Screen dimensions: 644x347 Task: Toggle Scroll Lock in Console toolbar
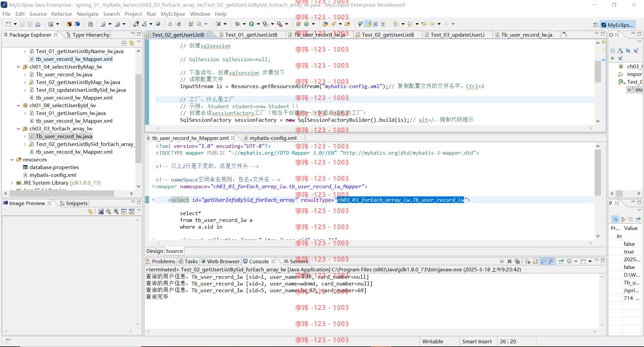(535, 261)
